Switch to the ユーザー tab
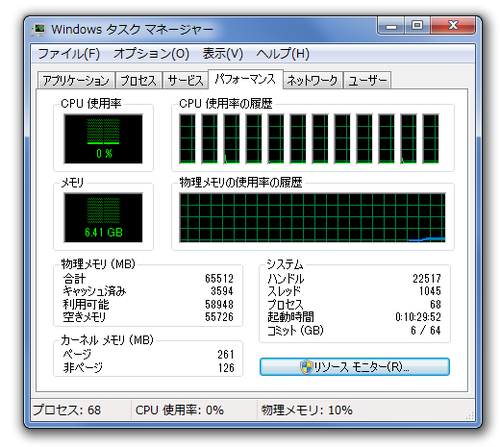The image size is (500, 447). [x=367, y=80]
